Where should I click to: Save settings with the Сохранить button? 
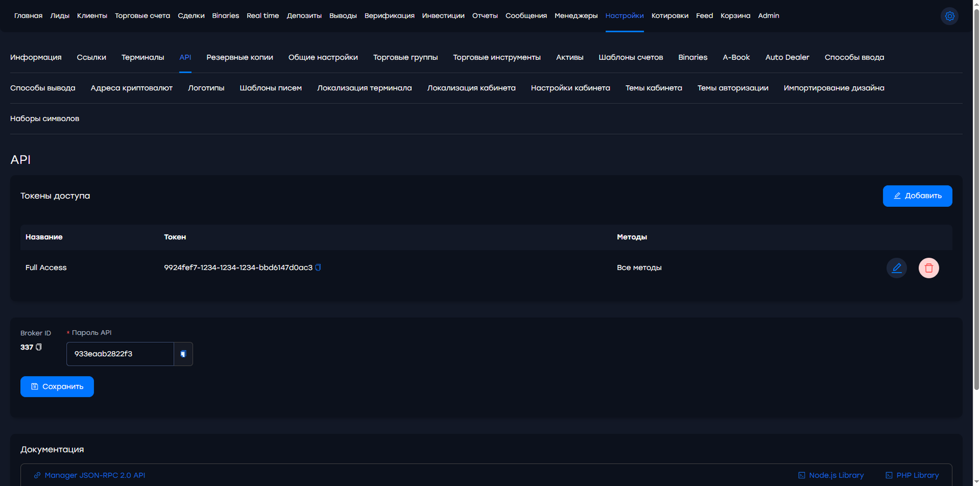pos(57,387)
